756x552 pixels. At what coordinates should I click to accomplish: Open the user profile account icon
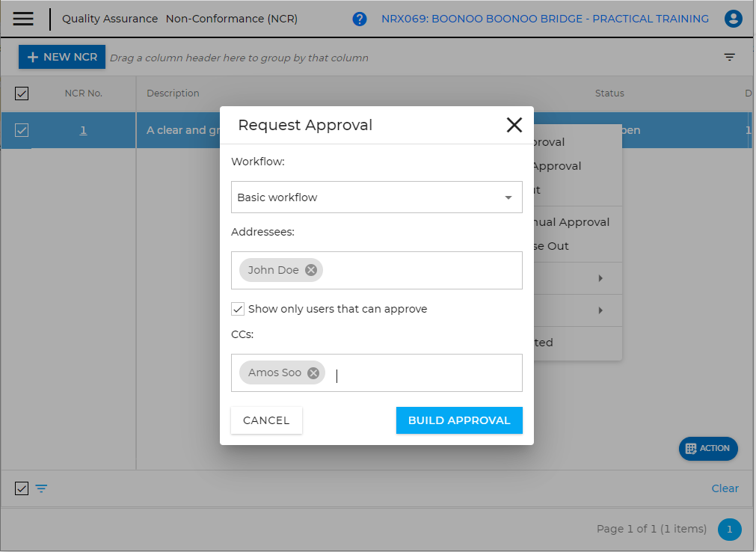(x=733, y=19)
